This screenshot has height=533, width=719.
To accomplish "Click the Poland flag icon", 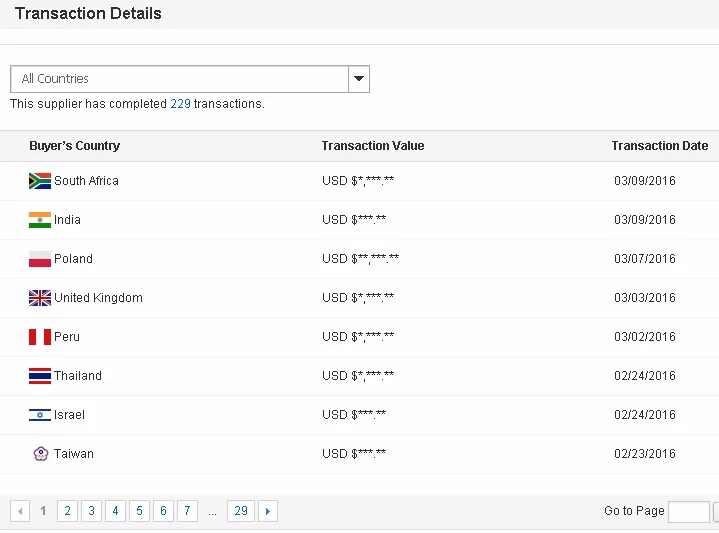I will [x=40, y=259].
